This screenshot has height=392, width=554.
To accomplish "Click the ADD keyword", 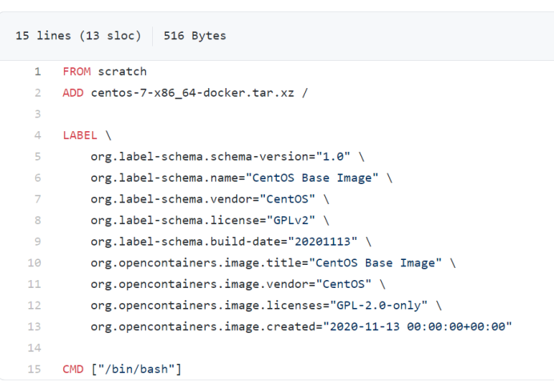I will click(73, 93).
